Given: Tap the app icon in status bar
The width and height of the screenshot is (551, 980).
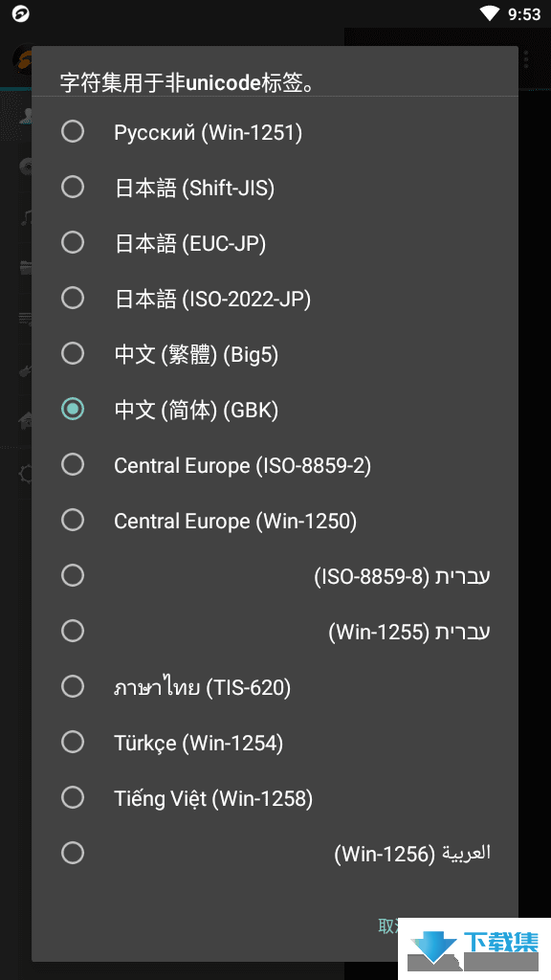Looking at the screenshot, I should 21,13.
